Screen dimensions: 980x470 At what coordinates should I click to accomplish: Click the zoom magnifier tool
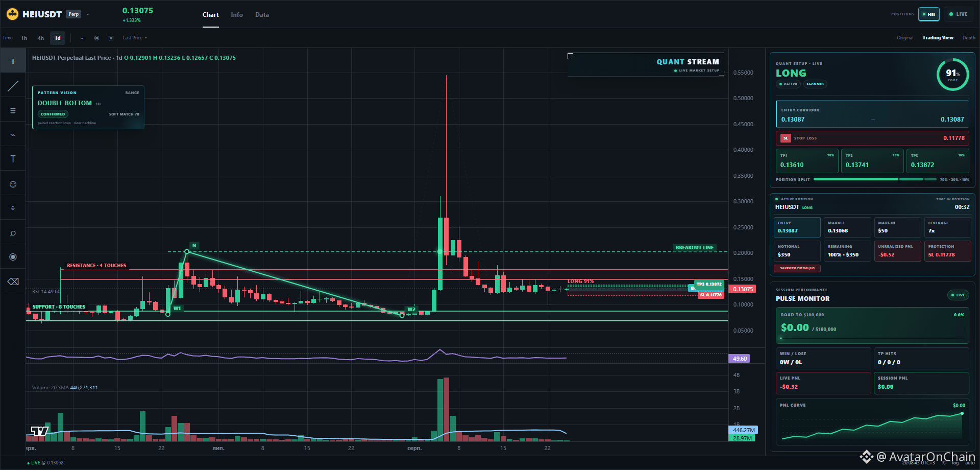coord(13,233)
